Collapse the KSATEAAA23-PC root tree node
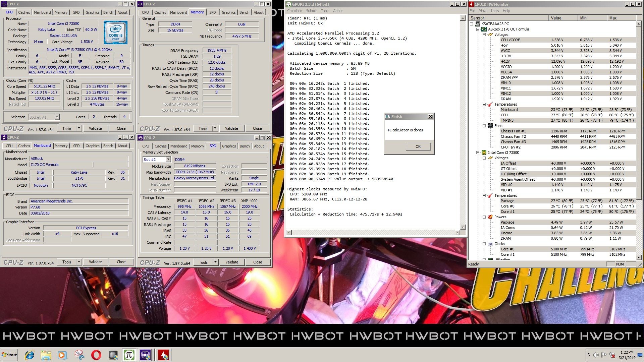 pos(472,24)
